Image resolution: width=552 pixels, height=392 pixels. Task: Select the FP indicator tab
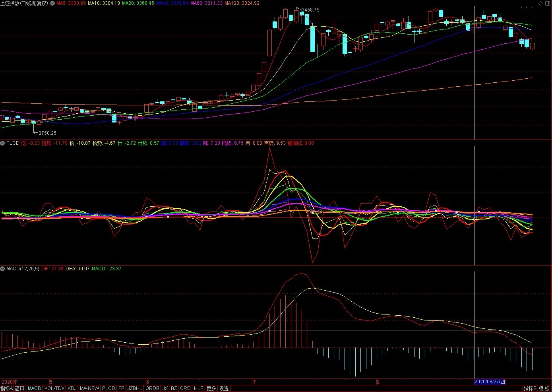(x=122, y=388)
